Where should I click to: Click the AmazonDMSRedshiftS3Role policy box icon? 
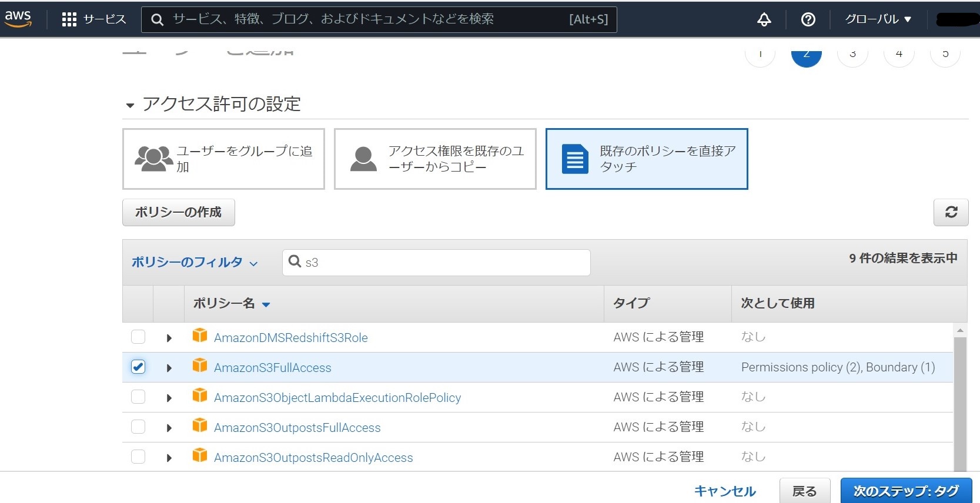(200, 336)
